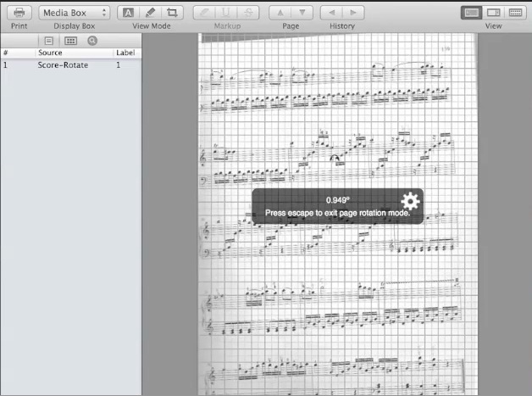The height and width of the screenshot is (396, 532).
Task: Go to the next page
Action: [x=302, y=13]
